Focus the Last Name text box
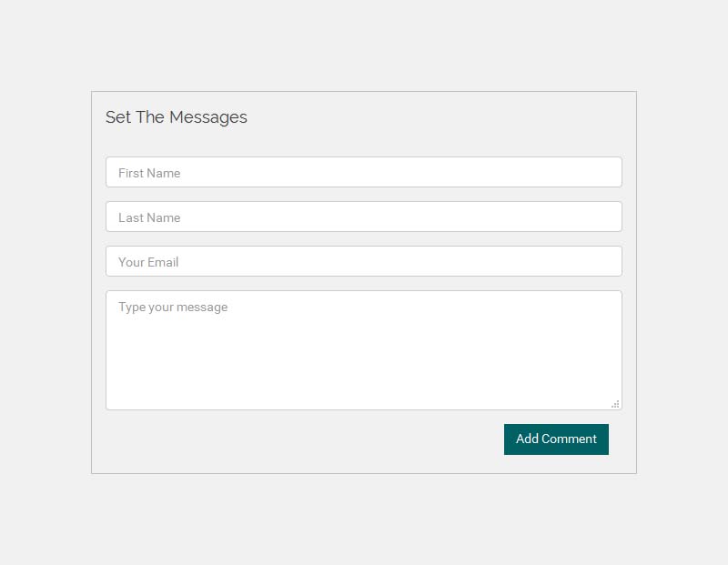Screen dimensions: 728x565 coord(363,217)
